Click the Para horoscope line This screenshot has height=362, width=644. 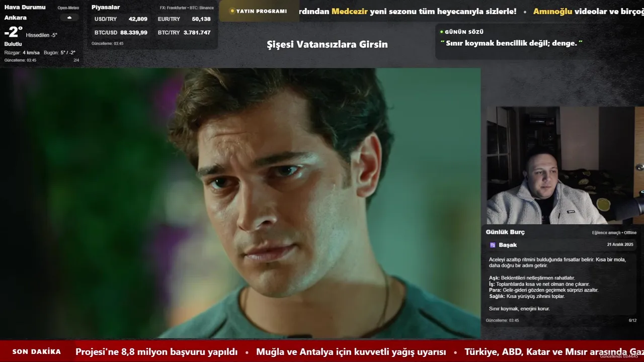[544, 290]
